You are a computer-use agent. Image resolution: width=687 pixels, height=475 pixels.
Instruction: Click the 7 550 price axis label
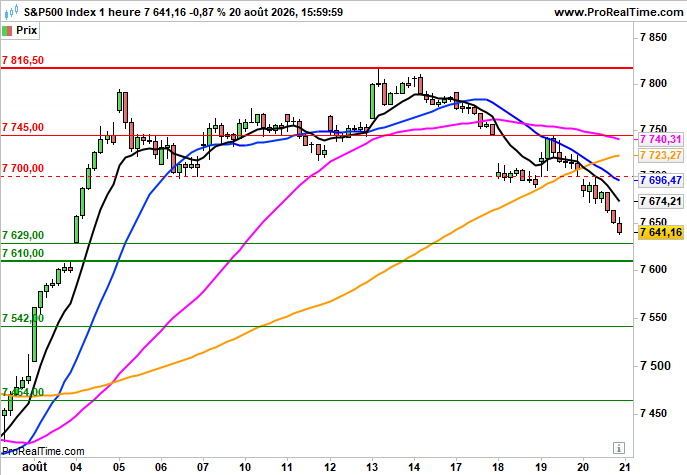point(653,317)
